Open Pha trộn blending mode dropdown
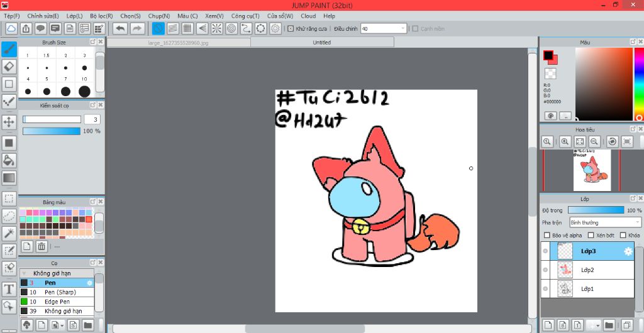This screenshot has width=644, height=333. (605, 222)
